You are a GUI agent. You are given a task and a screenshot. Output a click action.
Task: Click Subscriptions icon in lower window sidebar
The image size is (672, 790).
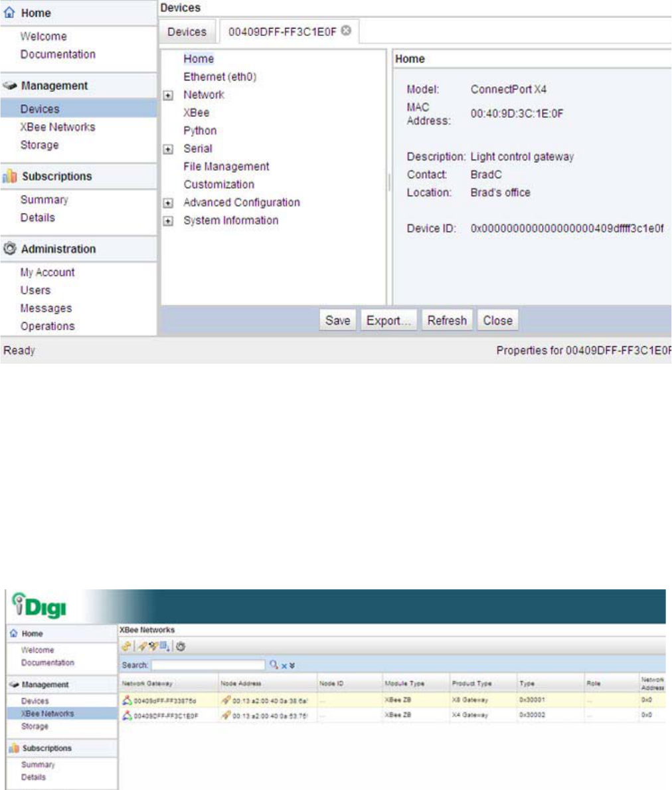click(14, 748)
